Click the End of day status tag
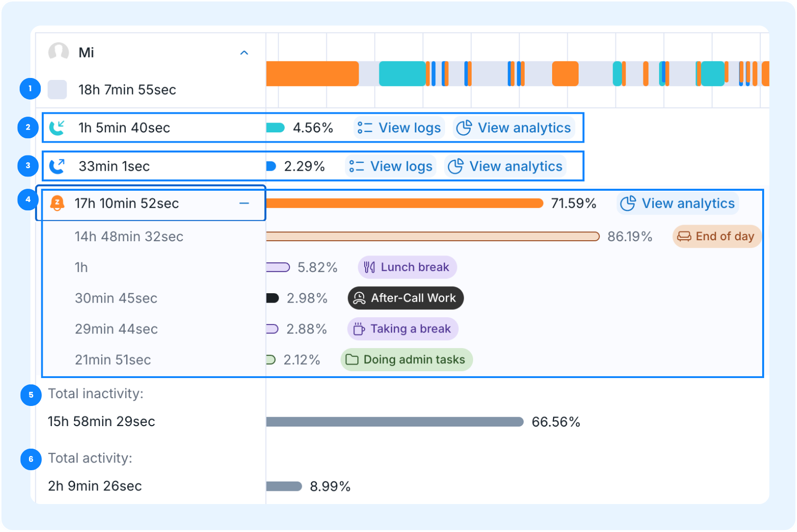This screenshot has width=797, height=532. pyautogui.click(x=717, y=237)
